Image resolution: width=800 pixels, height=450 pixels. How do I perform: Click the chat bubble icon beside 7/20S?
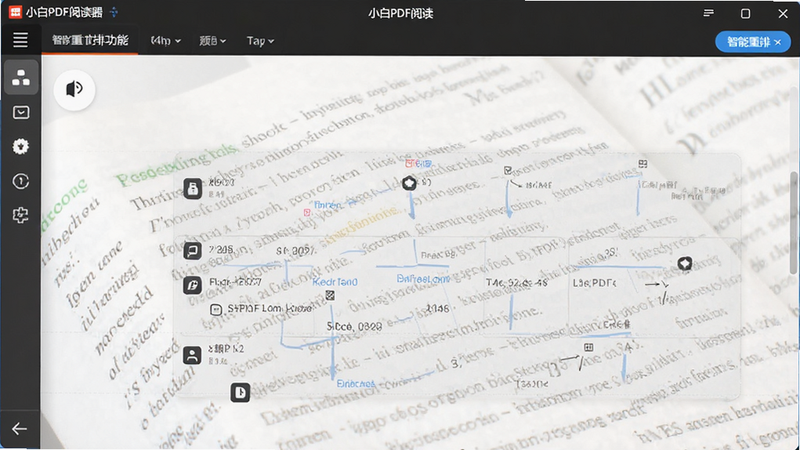pos(193,251)
